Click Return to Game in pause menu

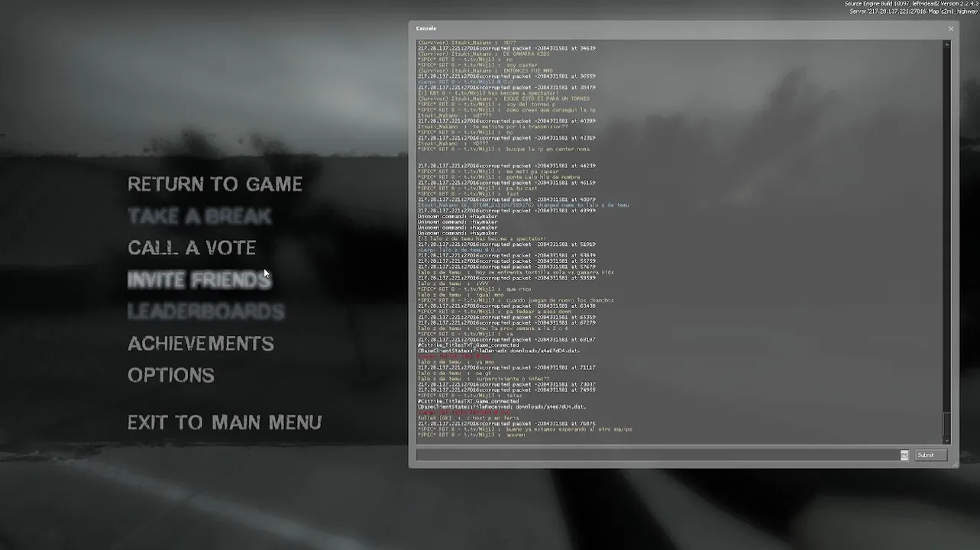215,184
